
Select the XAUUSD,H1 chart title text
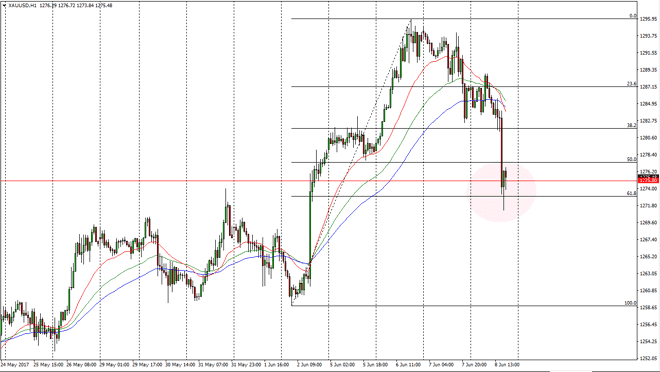(22, 5)
